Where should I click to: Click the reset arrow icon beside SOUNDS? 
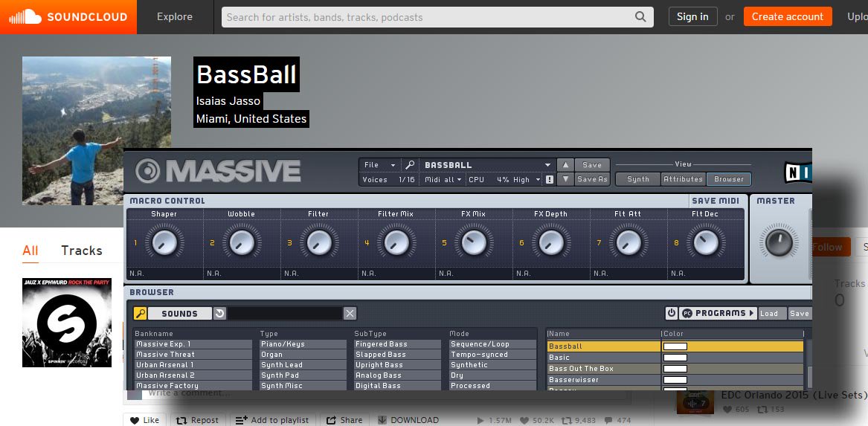[219, 314]
